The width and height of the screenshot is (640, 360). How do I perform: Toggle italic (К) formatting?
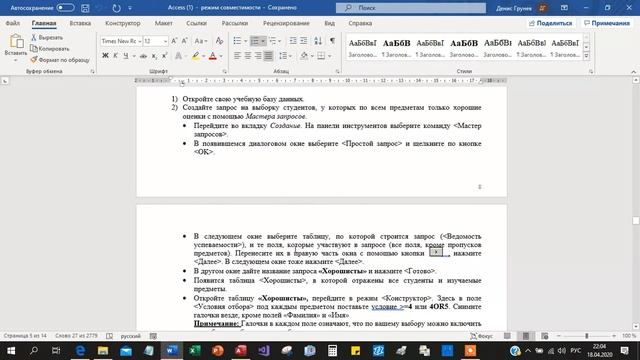pos(116,56)
